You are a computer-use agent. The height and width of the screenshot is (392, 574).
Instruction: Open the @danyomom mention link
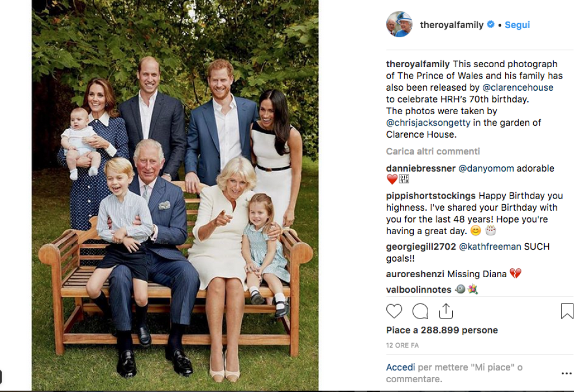(x=486, y=168)
